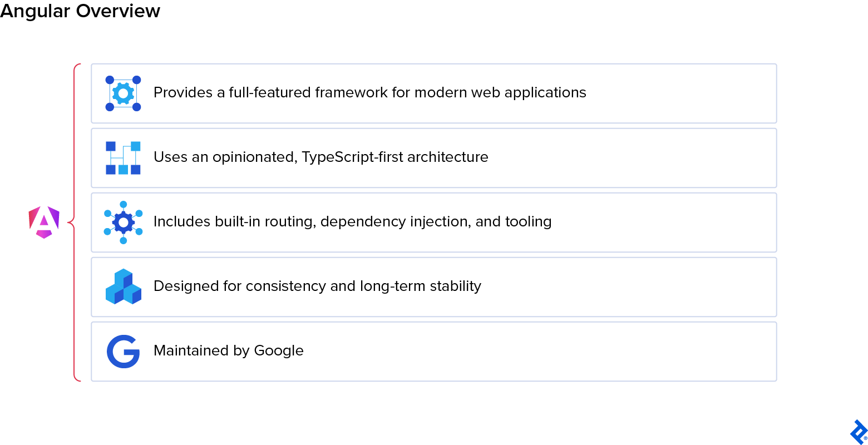This screenshot has width=868, height=445.
Task: Click the word TypeScript-first
Action: coord(352,157)
